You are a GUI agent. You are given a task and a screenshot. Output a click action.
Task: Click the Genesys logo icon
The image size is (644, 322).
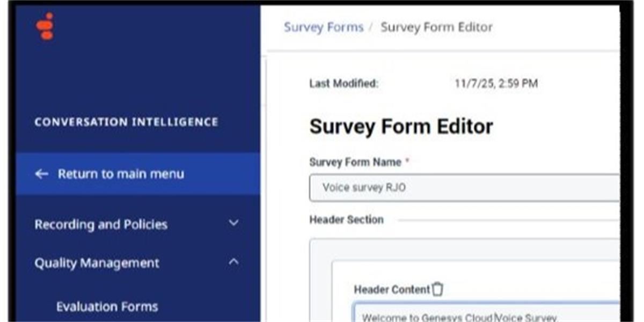pos(45,26)
